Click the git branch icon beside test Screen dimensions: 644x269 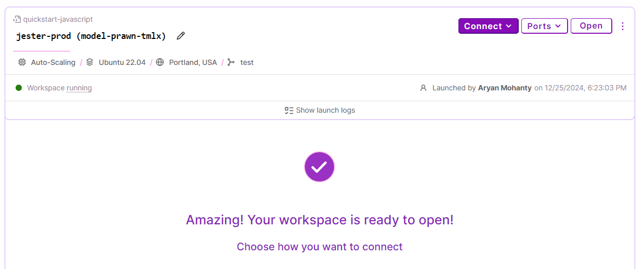click(x=231, y=62)
